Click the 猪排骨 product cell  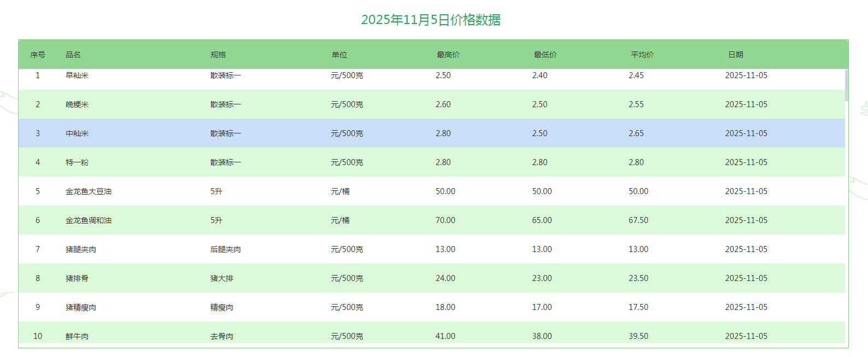77,278
